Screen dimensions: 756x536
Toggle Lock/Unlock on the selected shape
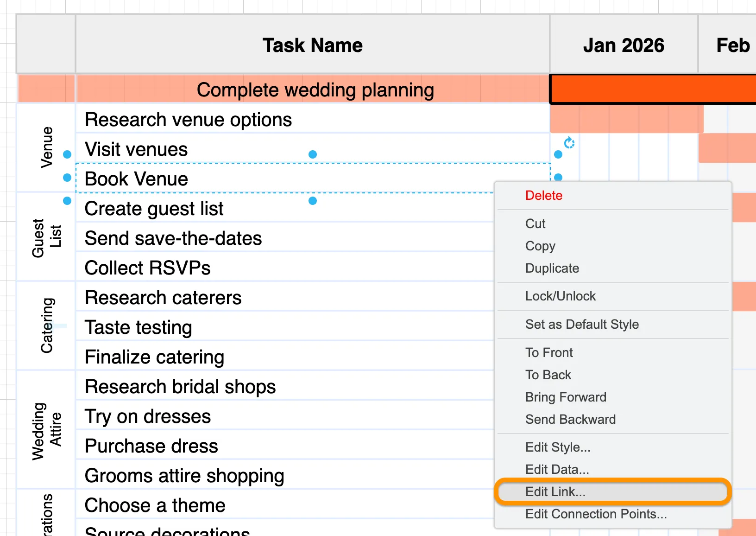pos(560,296)
